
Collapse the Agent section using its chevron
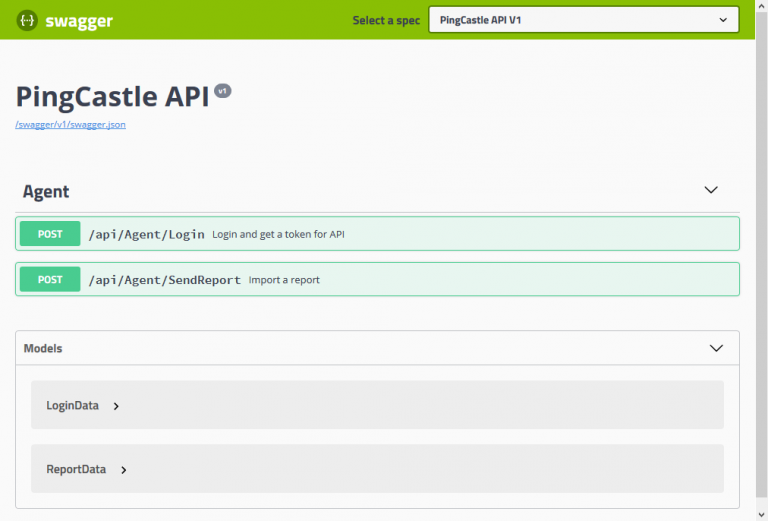click(711, 190)
